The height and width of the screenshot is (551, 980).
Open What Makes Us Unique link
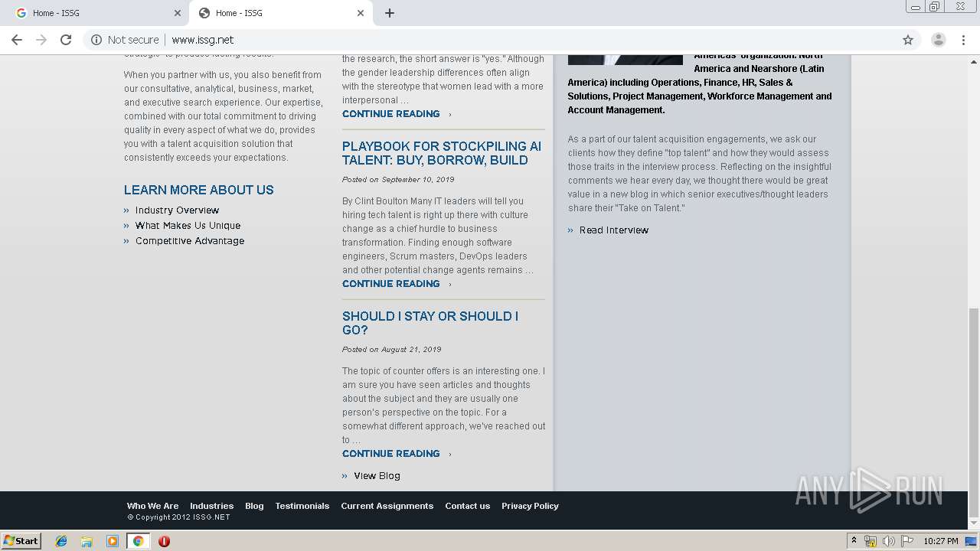tap(188, 226)
